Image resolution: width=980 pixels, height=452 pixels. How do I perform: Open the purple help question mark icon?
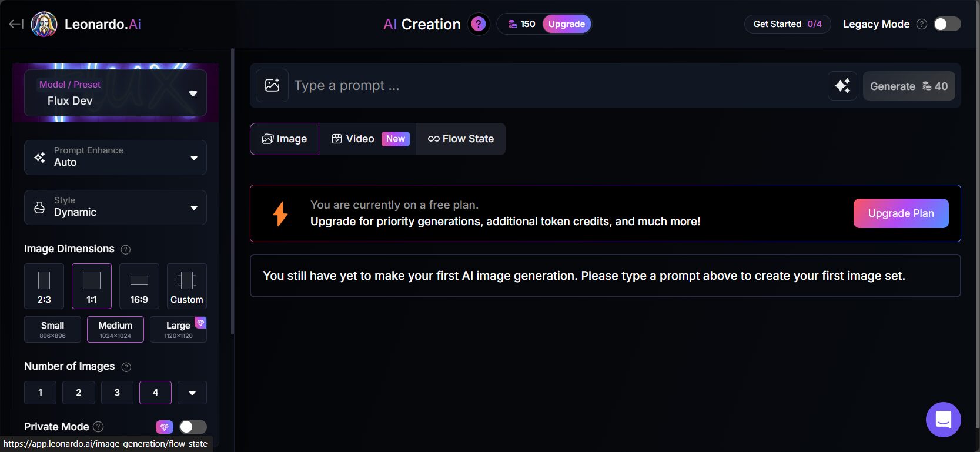coord(479,24)
